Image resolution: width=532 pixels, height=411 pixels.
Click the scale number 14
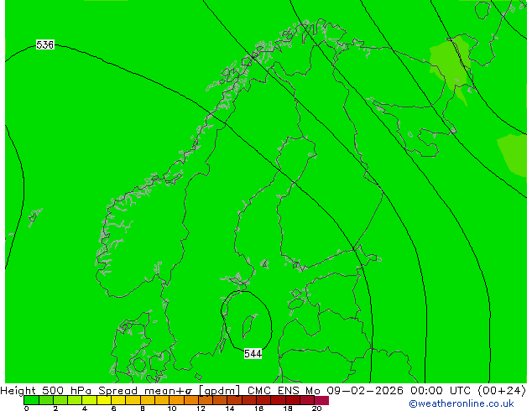coord(230,408)
